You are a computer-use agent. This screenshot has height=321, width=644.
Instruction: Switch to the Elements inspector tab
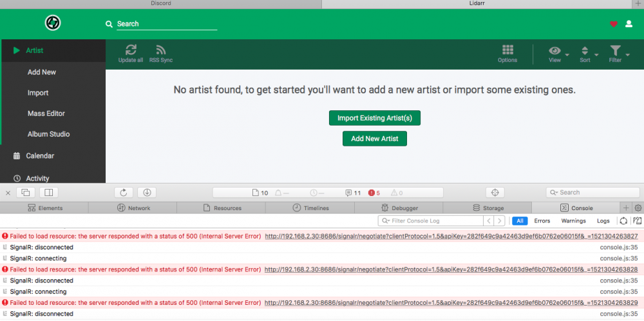coord(44,208)
